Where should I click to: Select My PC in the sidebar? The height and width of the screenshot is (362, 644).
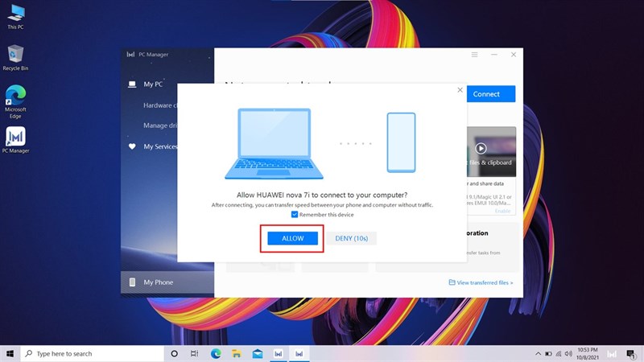pyautogui.click(x=153, y=84)
